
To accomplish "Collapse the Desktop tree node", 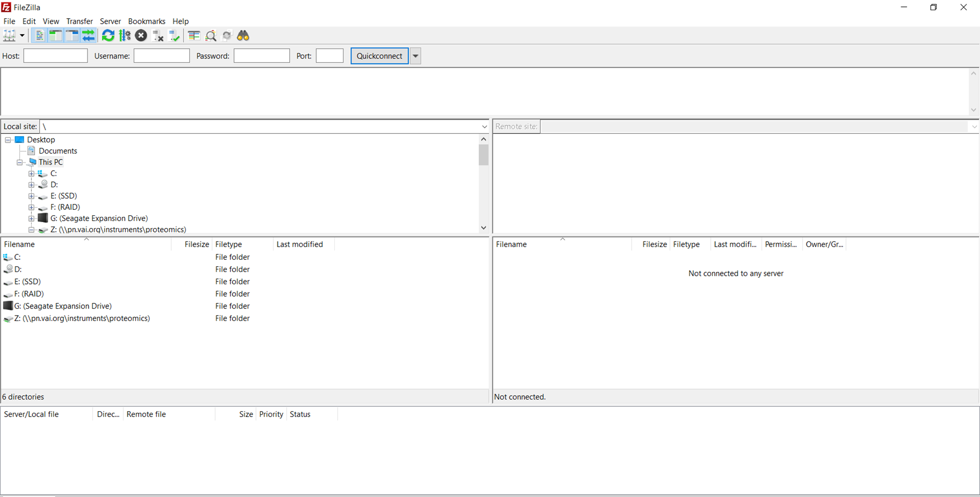I will pyautogui.click(x=8, y=140).
